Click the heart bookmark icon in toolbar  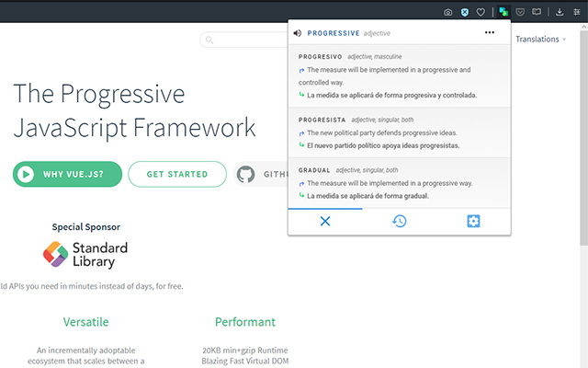(481, 12)
